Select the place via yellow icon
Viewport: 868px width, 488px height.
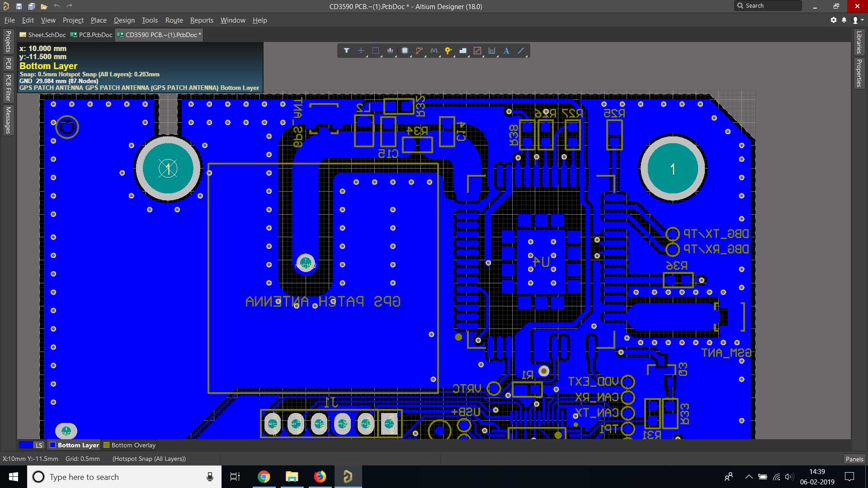[448, 51]
